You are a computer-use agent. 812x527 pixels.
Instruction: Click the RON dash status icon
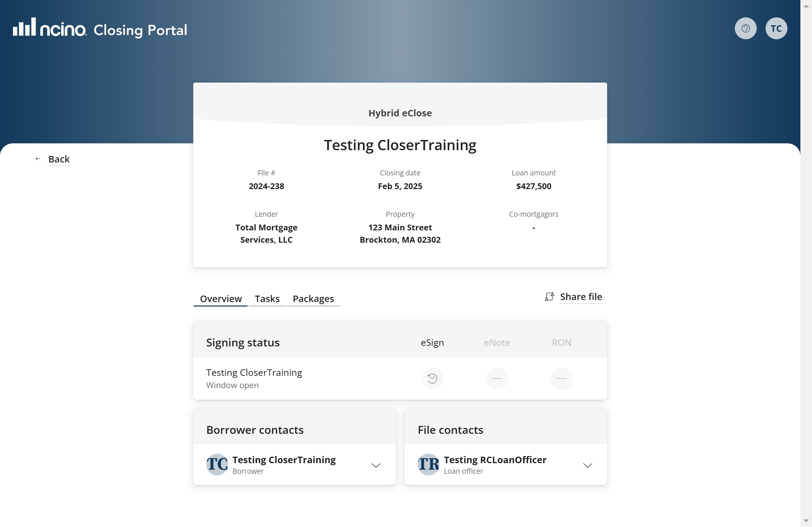(x=561, y=378)
